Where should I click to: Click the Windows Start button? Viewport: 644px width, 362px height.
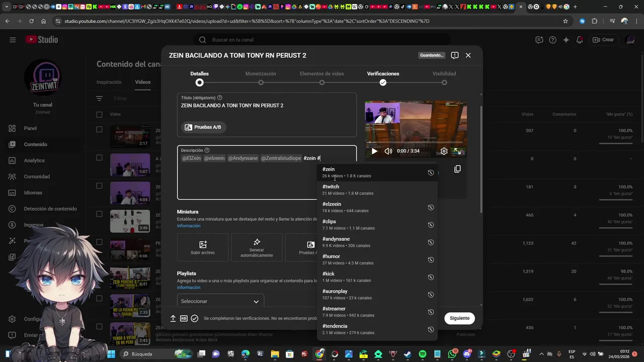(111, 354)
